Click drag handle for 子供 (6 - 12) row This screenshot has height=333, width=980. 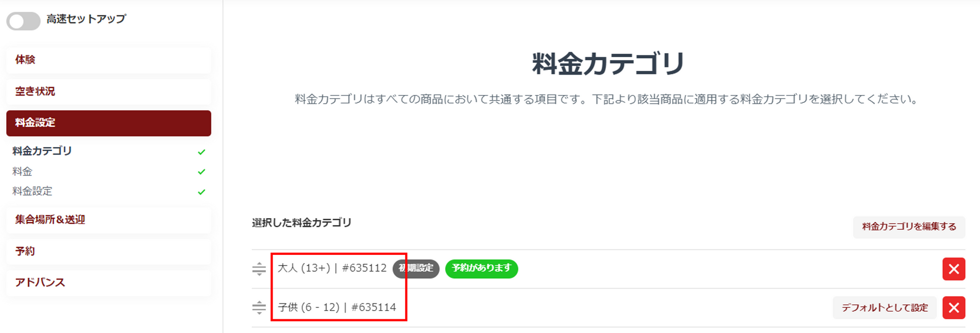259,307
